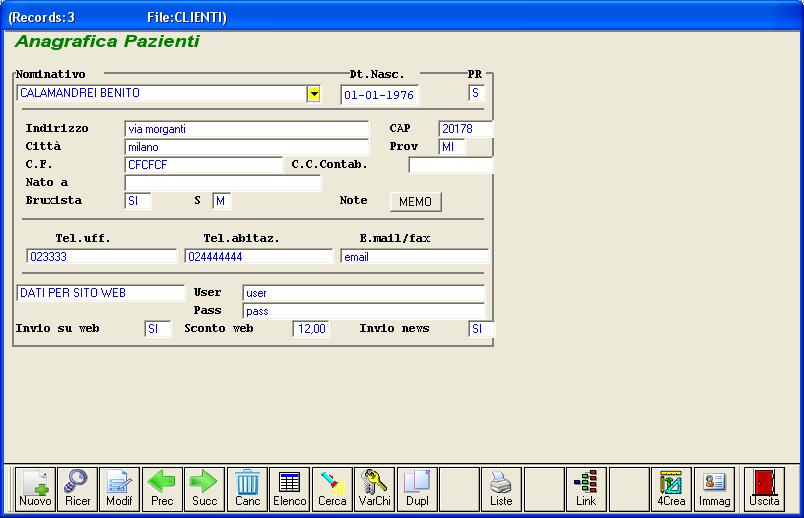The width and height of the screenshot is (804, 518).
Task: Click the Invio news SI field
Action: point(481,329)
